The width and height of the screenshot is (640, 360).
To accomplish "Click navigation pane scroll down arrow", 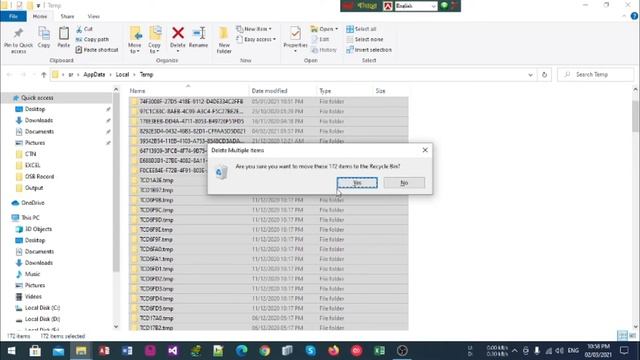I will tap(116, 327).
